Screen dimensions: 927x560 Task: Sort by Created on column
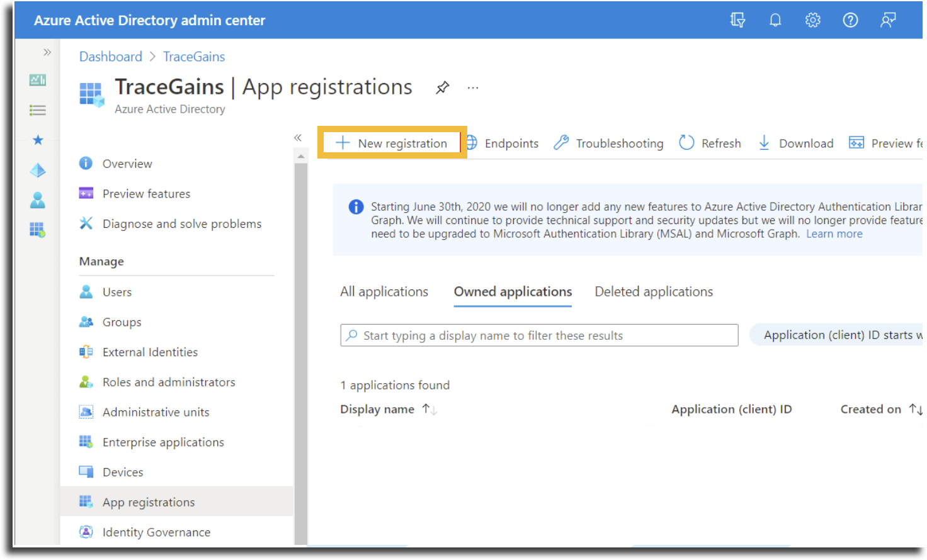pos(881,410)
